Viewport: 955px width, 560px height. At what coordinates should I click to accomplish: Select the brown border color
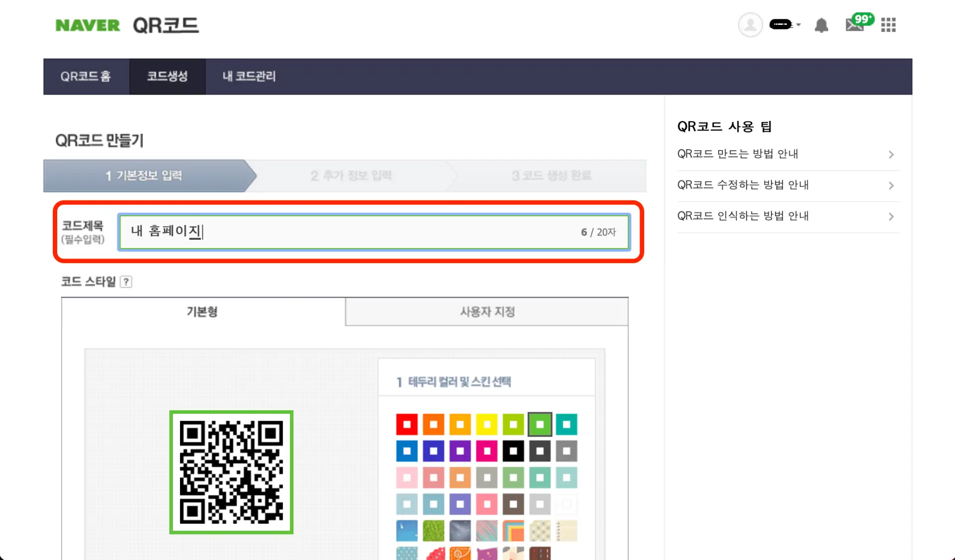tap(513, 505)
